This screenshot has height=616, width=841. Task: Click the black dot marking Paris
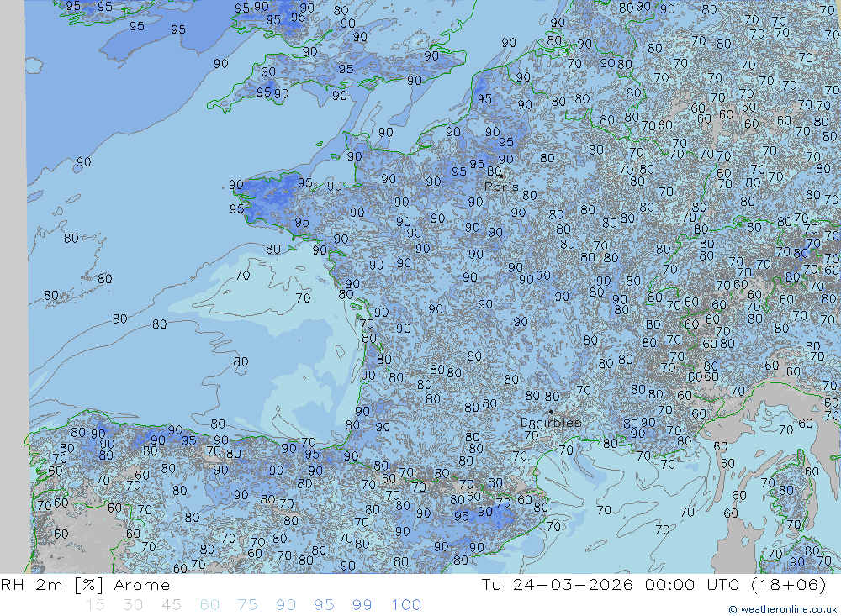click(501, 176)
